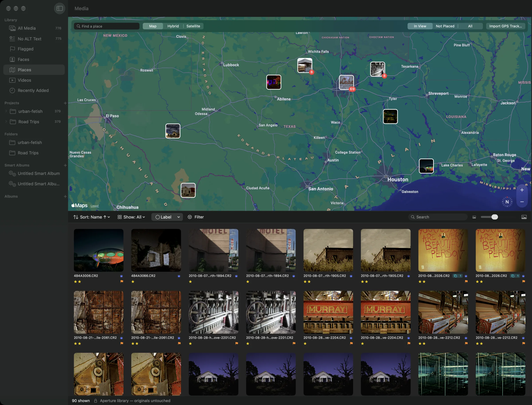Expand the Road Trips project
532x405 pixels.
6,122
